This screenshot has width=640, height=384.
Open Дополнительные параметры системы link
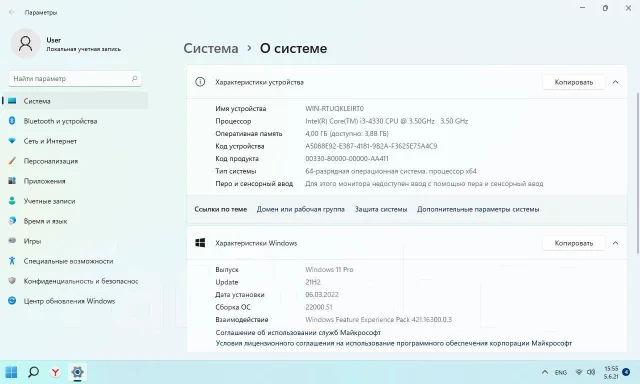[x=478, y=209]
